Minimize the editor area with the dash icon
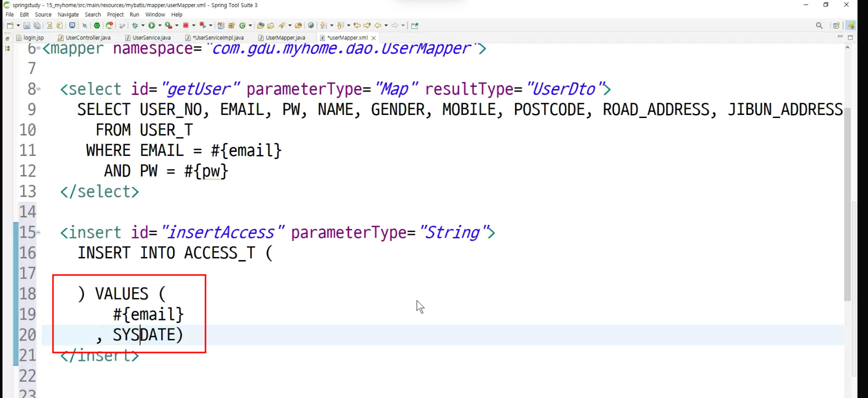The width and height of the screenshot is (868, 398). click(840, 37)
